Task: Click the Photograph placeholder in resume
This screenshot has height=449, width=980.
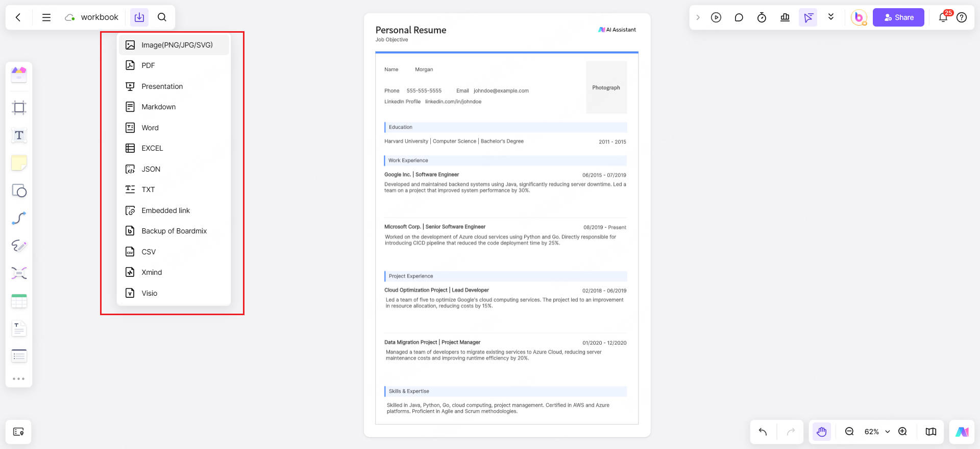Action: click(x=606, y=87)
